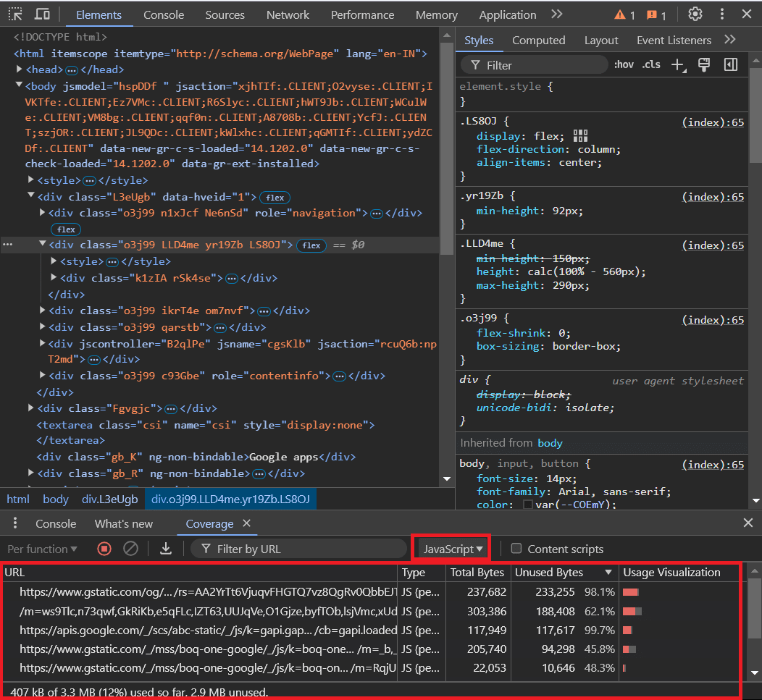Select the inspect element tool
Viewport: 762px width, 700px height.
[14, 14]
